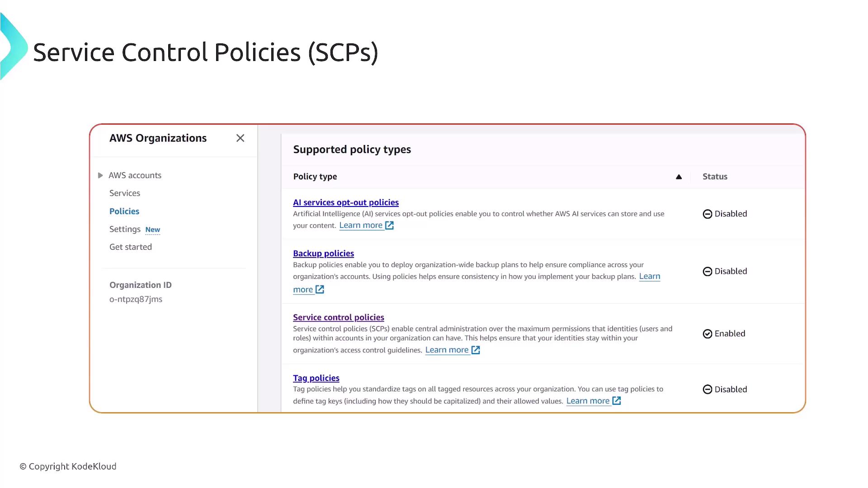Close the AWS Organizations side panel
Image resolution: width=868 pixels, height=488 pixels.
coord(240,138)
